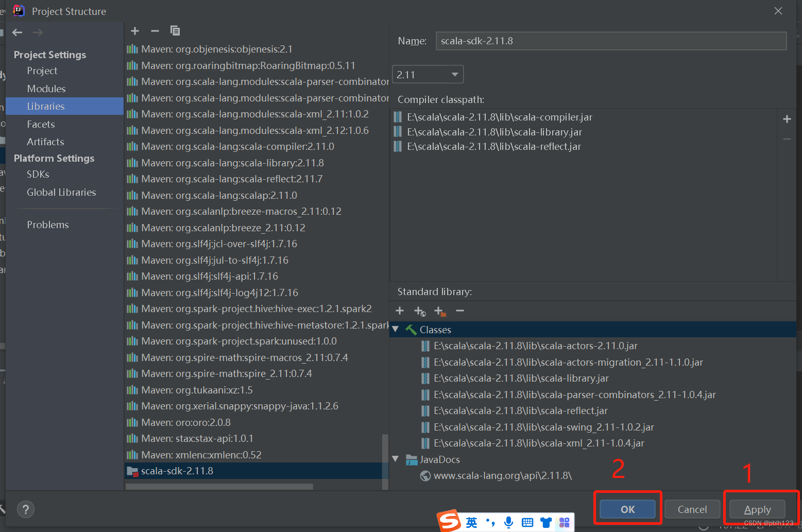Click the OK button
The height and width of the screenshot is (532, 802).
(627, 509)
